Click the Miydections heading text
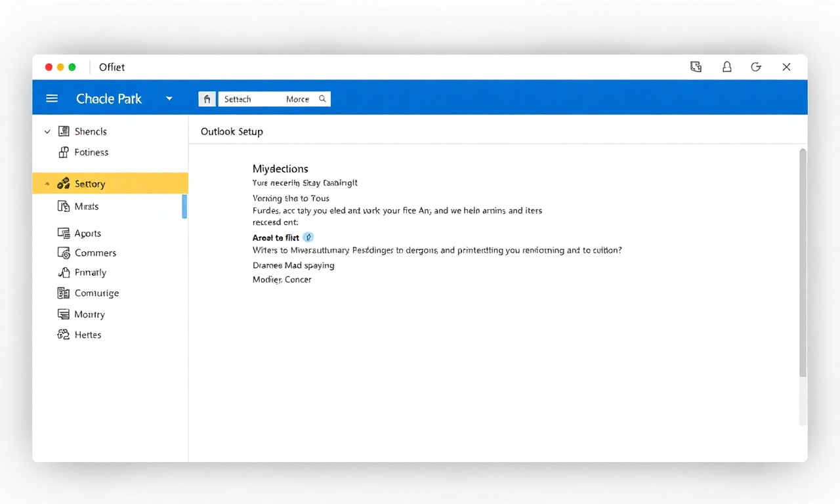This screenshot has width=840, height=504. pyautogui.click(x=280, y=169)
